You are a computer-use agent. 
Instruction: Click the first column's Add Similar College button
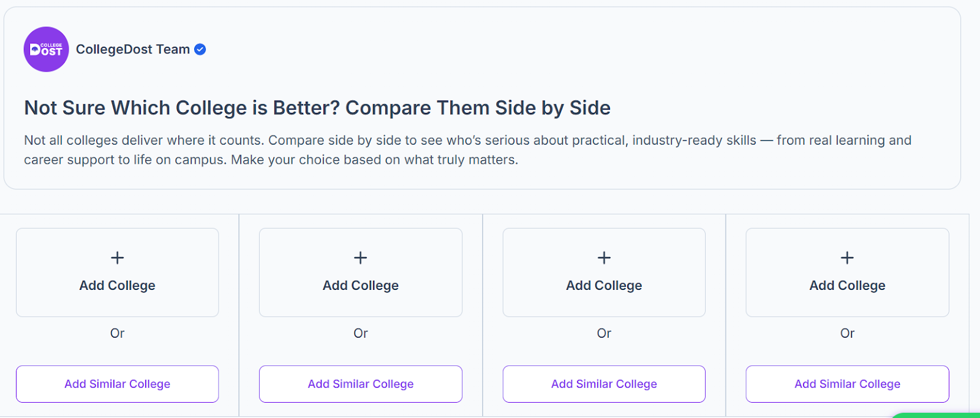pos(117,384)
